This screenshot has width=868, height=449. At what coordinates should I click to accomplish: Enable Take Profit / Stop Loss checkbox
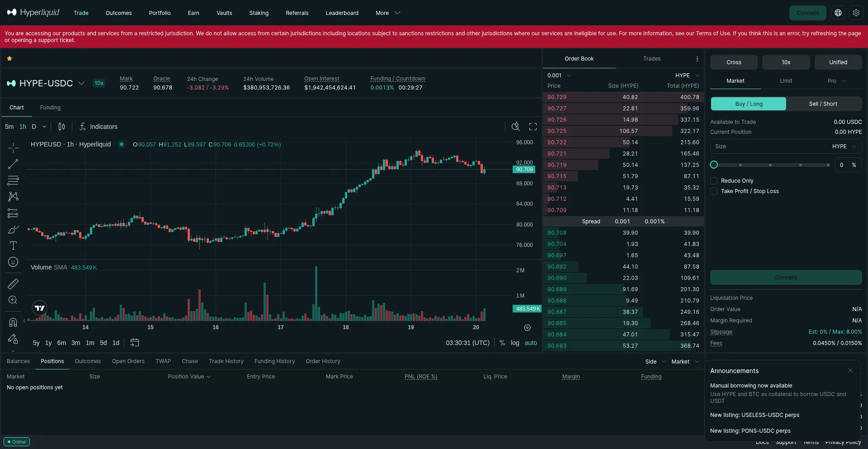714,191
